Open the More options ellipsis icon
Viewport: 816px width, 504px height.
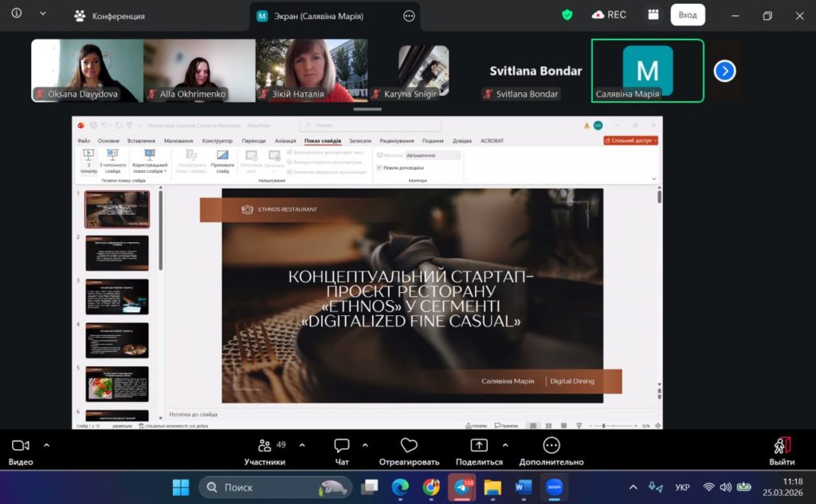point(551,446)
